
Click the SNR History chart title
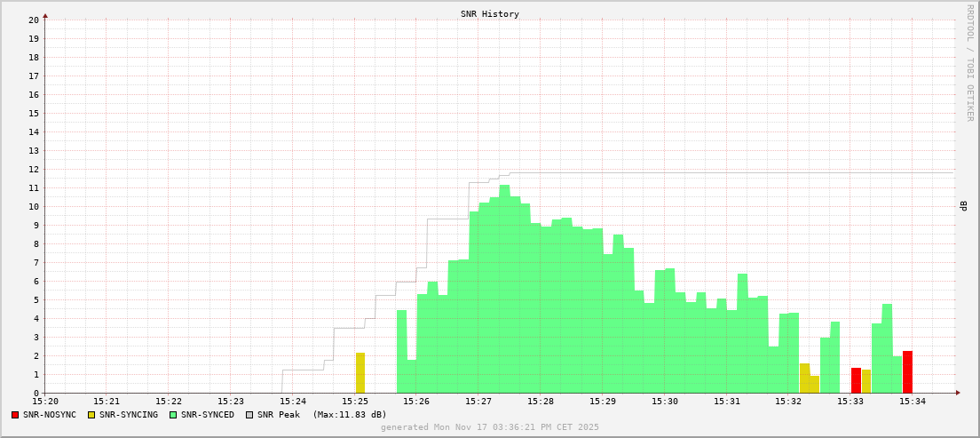[x=489, y=14]
